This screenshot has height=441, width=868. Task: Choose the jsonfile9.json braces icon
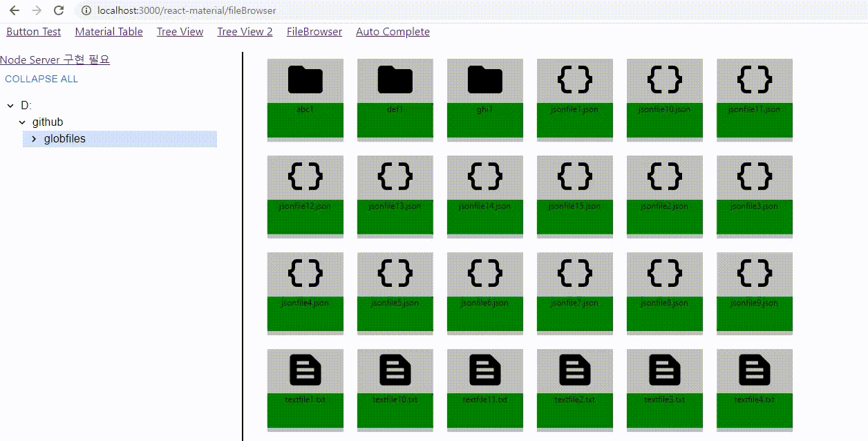755,273
